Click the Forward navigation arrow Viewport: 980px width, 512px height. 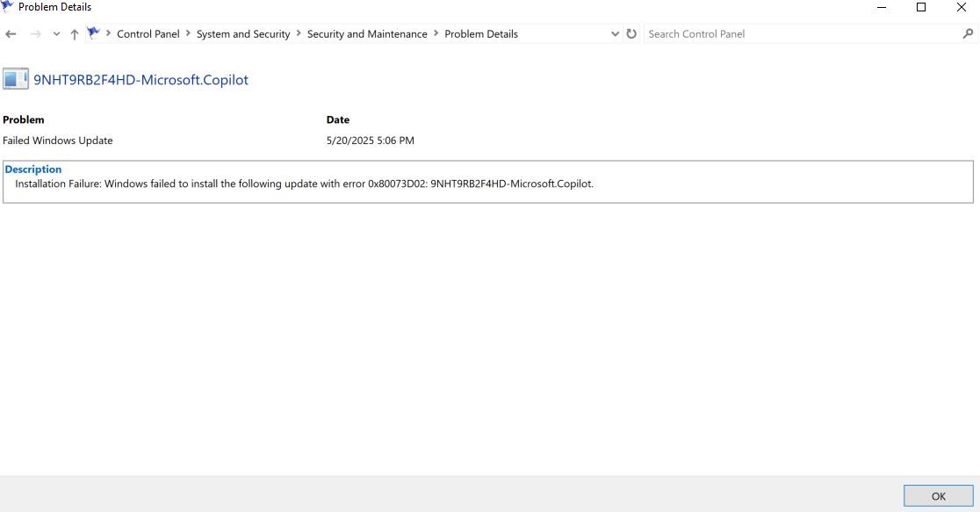coord(33,34)
